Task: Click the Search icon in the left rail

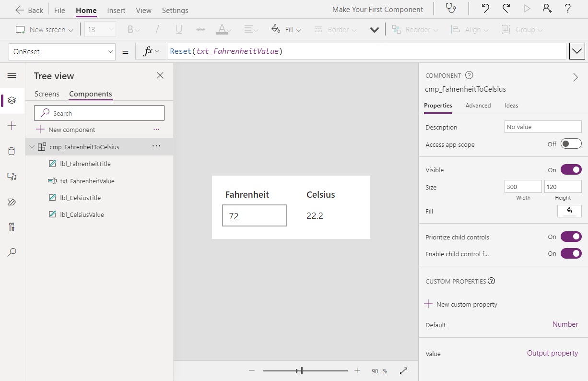Action: [12, 252]
